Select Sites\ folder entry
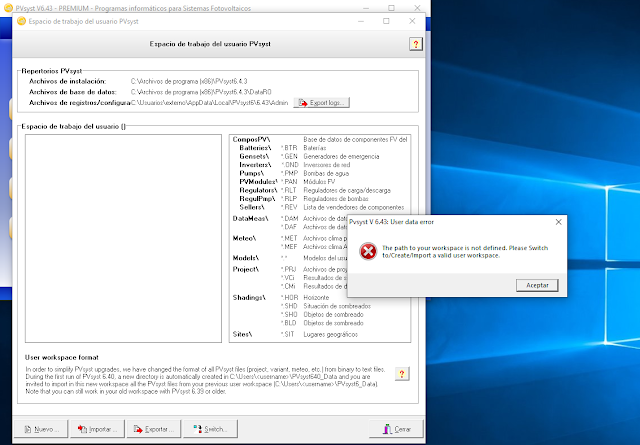Image resolution: width=640 pixels, height=445 pixels. pos(242,334)
